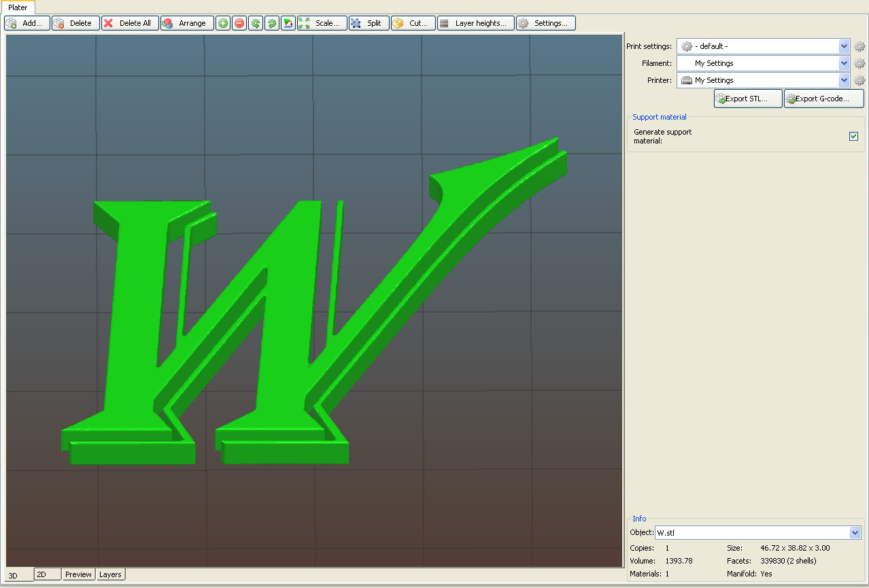Select the remove copies icon
This screenshot has height=588, width=869.
click(239, 22)
